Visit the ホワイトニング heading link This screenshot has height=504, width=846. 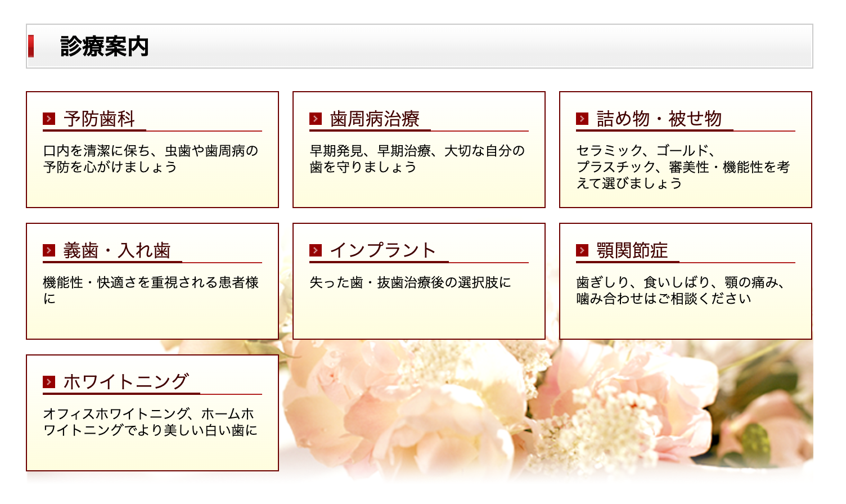(126, 382)
